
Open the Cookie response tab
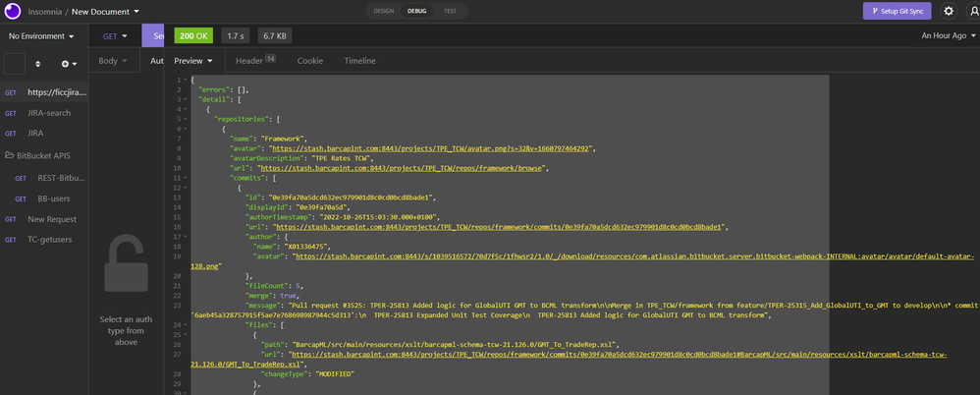click(x=310, y=61)
